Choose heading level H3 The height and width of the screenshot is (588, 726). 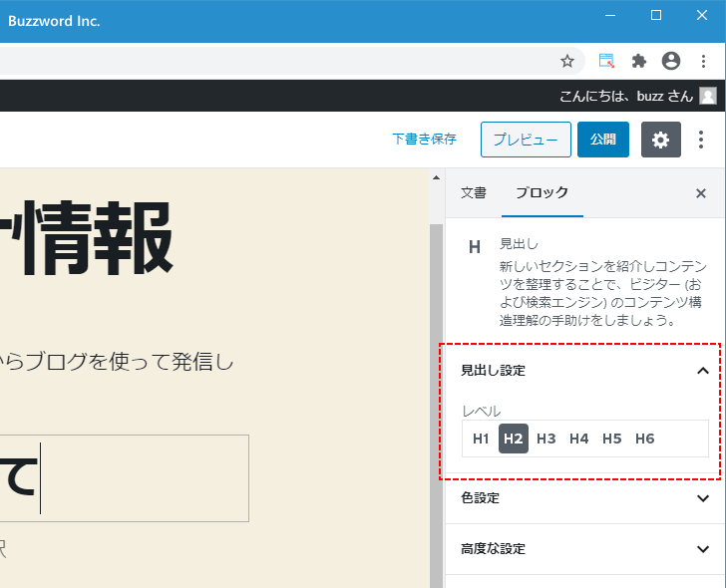[x=546, y=439]
